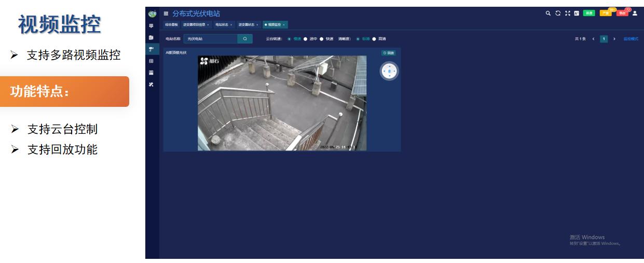Click the yellow alarm badge button
644x263 pixels.
605,13
